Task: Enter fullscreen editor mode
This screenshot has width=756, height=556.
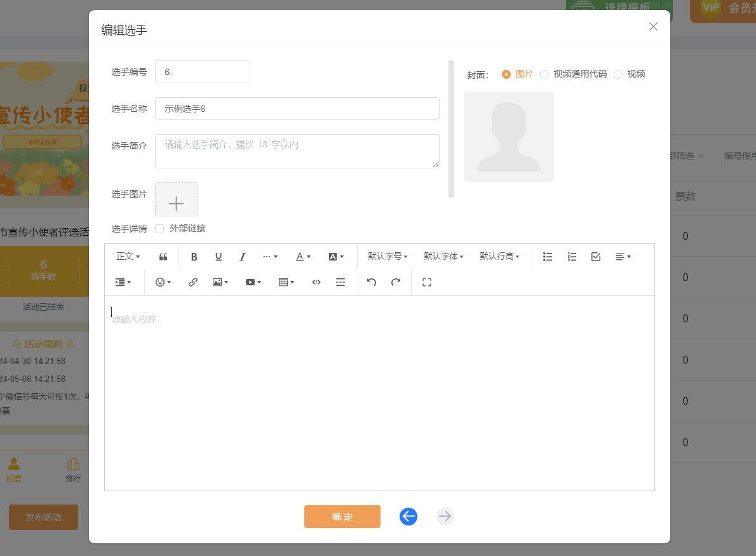Action: coord(427,282)
